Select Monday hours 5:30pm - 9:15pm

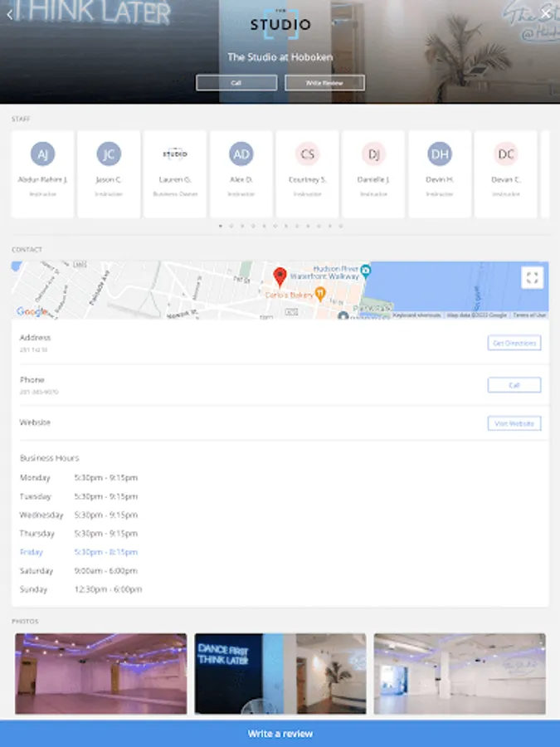tap(105, 477)
